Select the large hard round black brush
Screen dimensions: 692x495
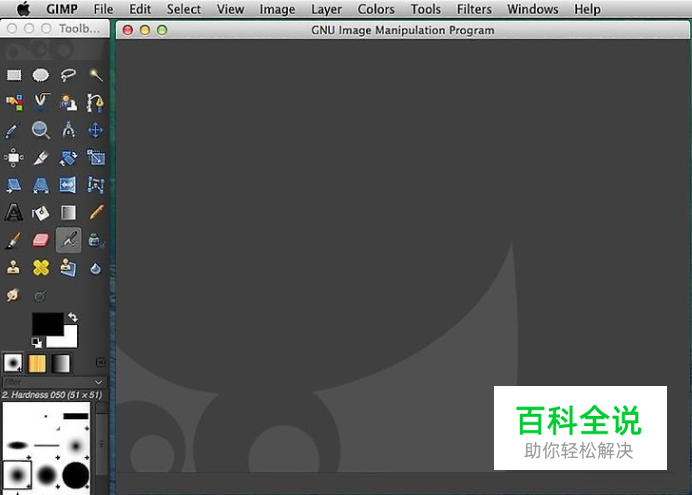click(75, 476)
